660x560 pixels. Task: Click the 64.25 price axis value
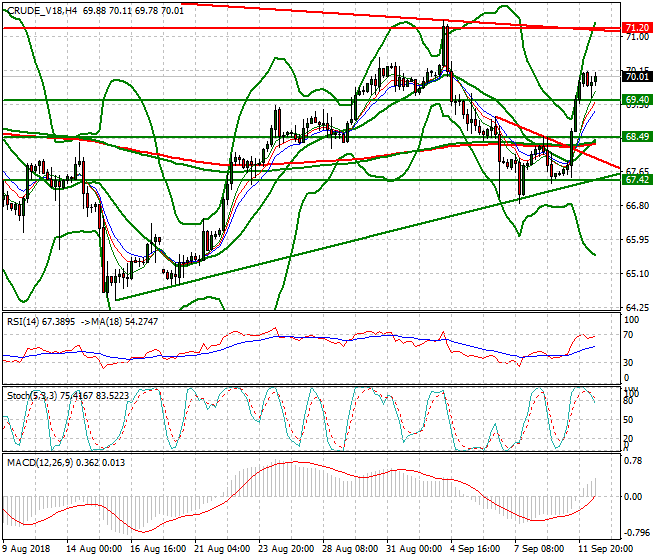[637, 308]
